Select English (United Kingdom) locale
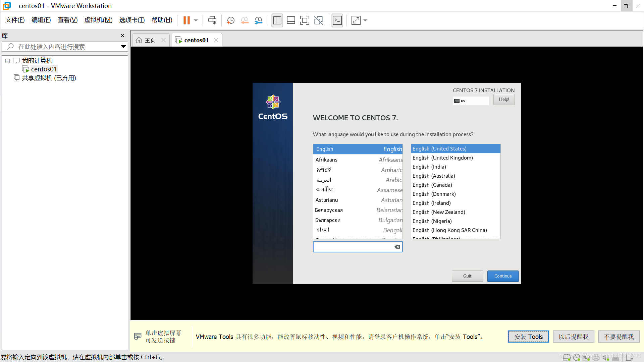This screenshot has height=362, width=644. [x=455, y=158]
